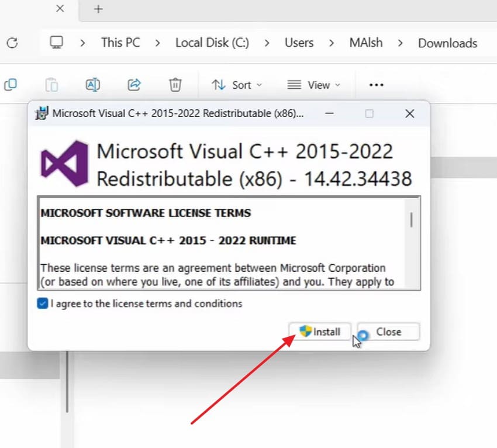Click the installer icon in dialog title bar
The width and height of the screenshot is (497, 448).
(x=42, y=113)
